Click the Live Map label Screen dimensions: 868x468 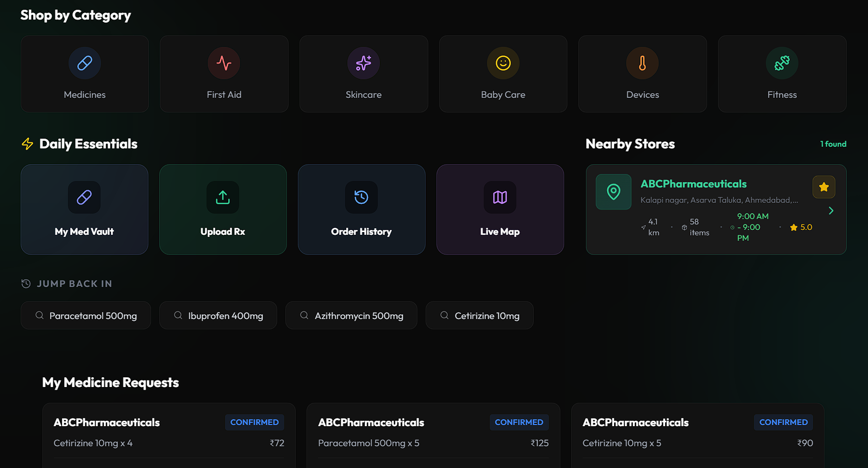(500, 232)
